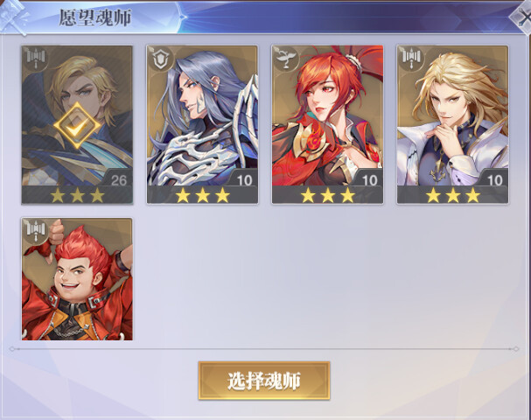Select the red-haired woman soul master card
Viewport: 531px width, 420px height.
point(327,125)
